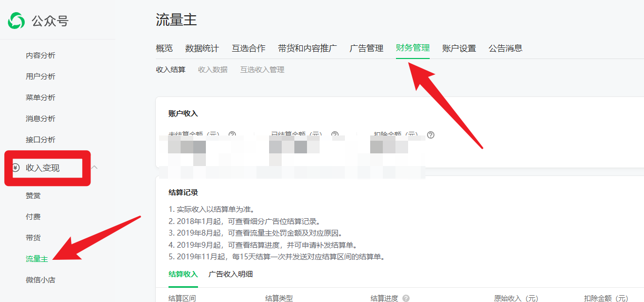644x302 pixels.
Task: Click the 公众号 title text
Action: tap(50, 21)
